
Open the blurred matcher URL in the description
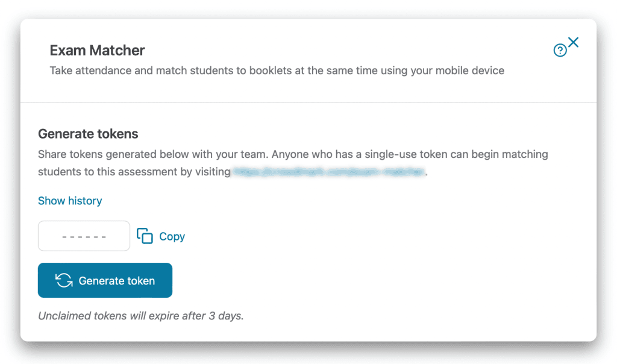coord(328,172)
